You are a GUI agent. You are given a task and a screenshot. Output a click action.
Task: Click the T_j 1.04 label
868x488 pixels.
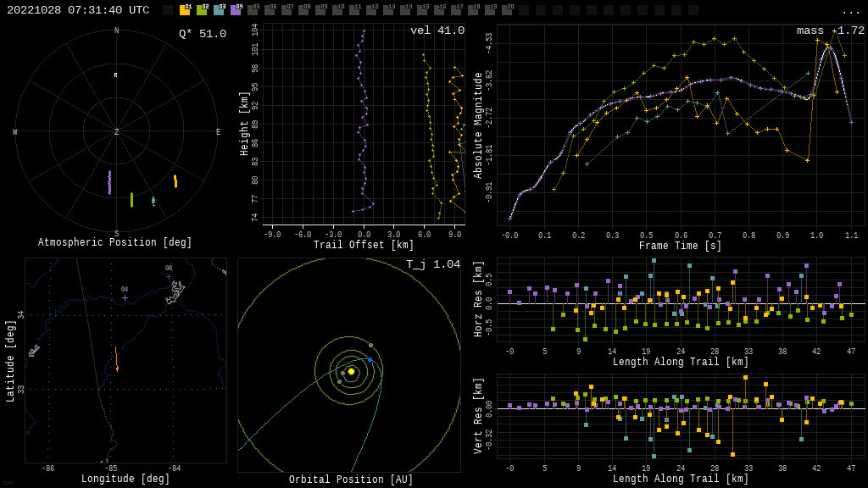coord(433,264)
